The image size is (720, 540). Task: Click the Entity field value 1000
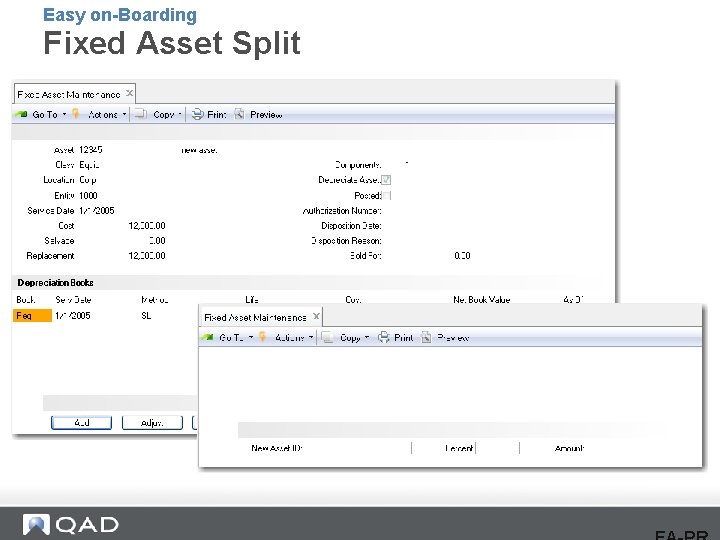(88, 196)
